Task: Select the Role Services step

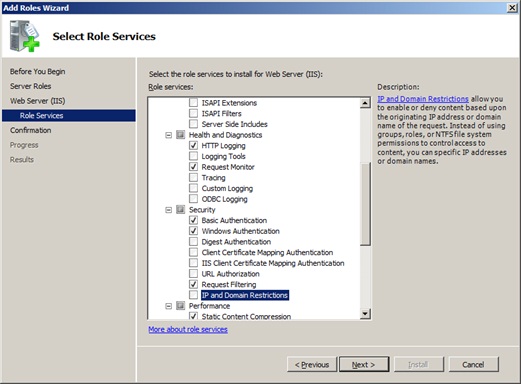Action: coord(69,115)
